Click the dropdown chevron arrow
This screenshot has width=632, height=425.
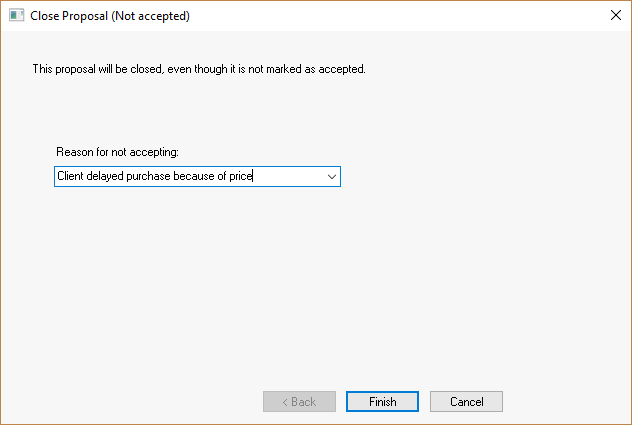(331, 177)
